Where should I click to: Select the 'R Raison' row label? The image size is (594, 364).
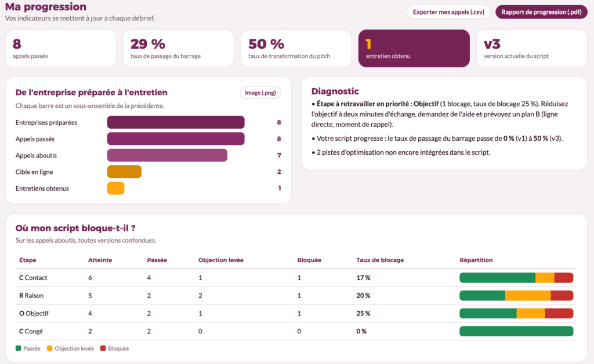(31, 296)
